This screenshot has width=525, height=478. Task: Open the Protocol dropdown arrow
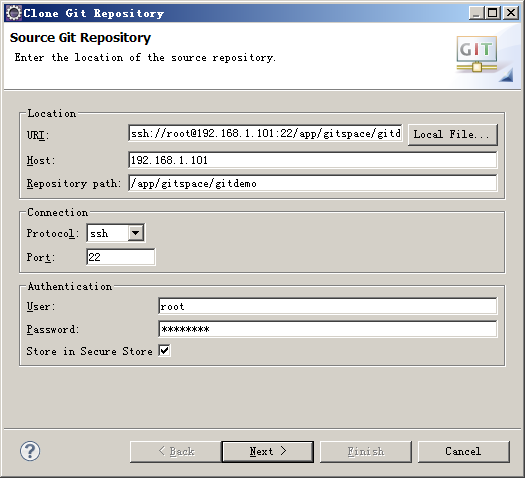pos(136,233)
